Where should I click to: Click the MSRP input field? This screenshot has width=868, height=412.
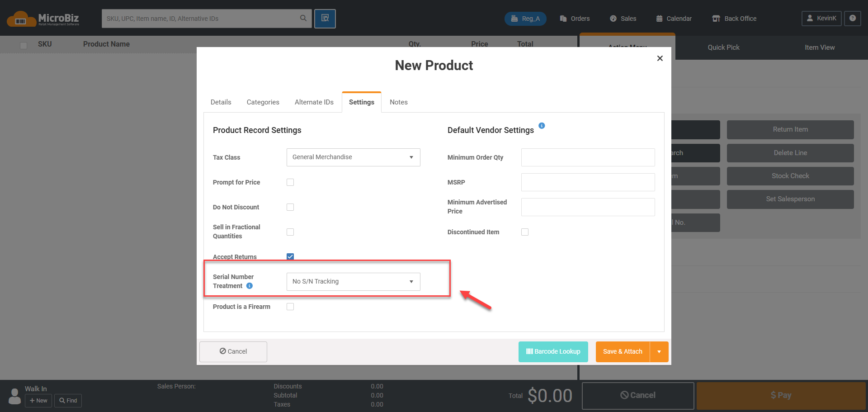pos(588,182)
